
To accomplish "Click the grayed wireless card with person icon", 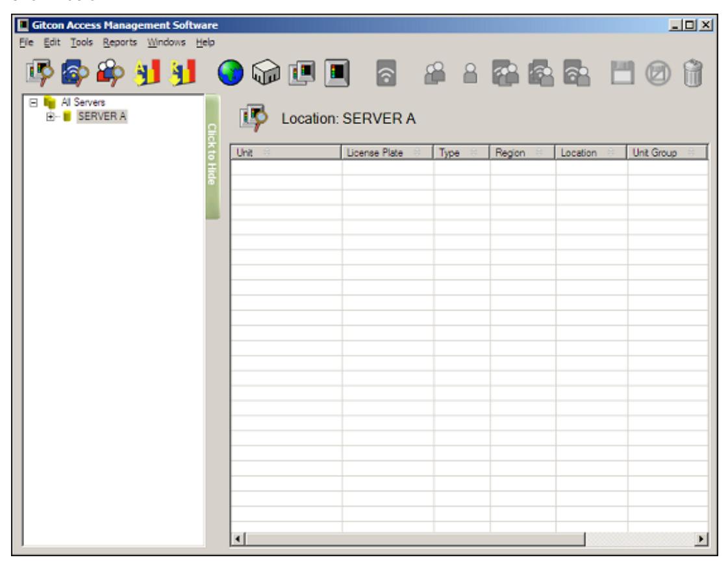I will click(x=577, y=73).
